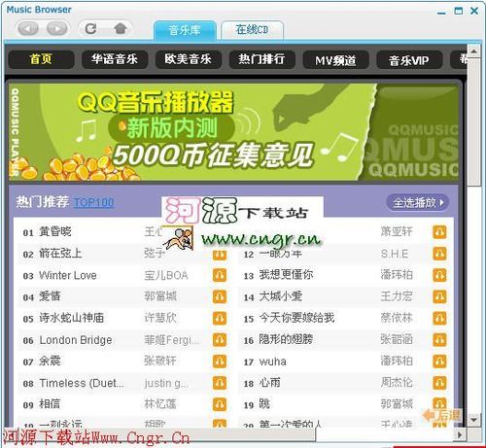Screen dimensions: 486x448
Task: Select the song title 今天你要嫁给我
Action: tap(296, 318)
